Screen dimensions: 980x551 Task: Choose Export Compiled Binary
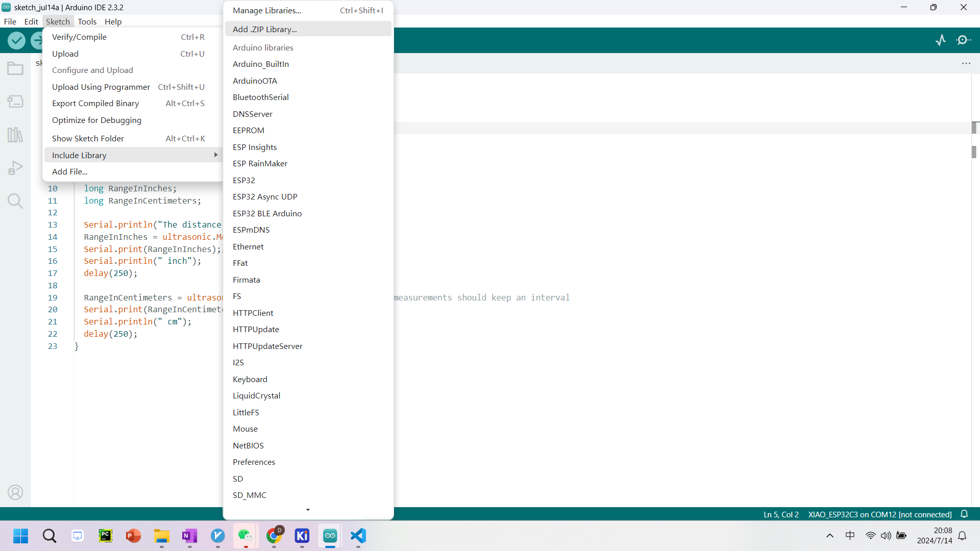[133, 103]
